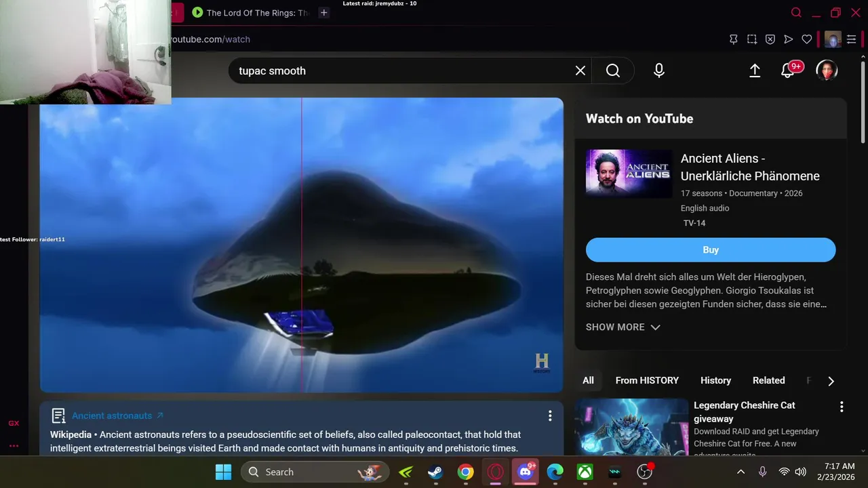
Task: Open the Opera profile picture in toolbar
Action: coord(833,39)
